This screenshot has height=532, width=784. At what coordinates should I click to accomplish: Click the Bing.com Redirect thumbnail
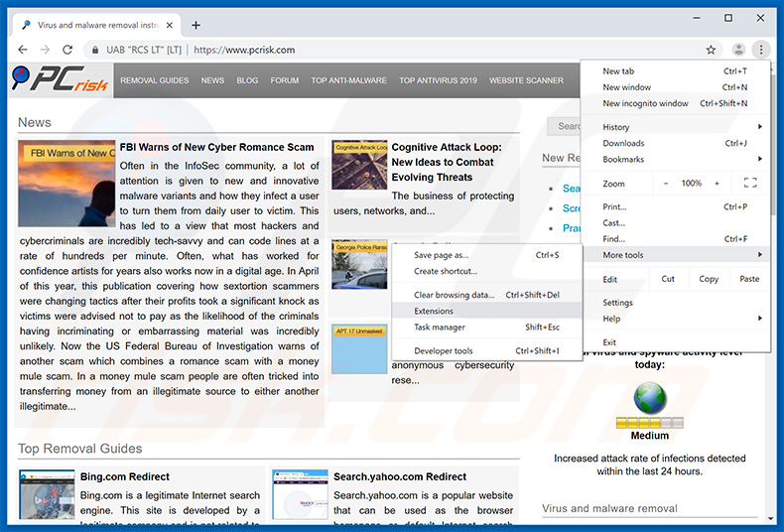point(47,494)
